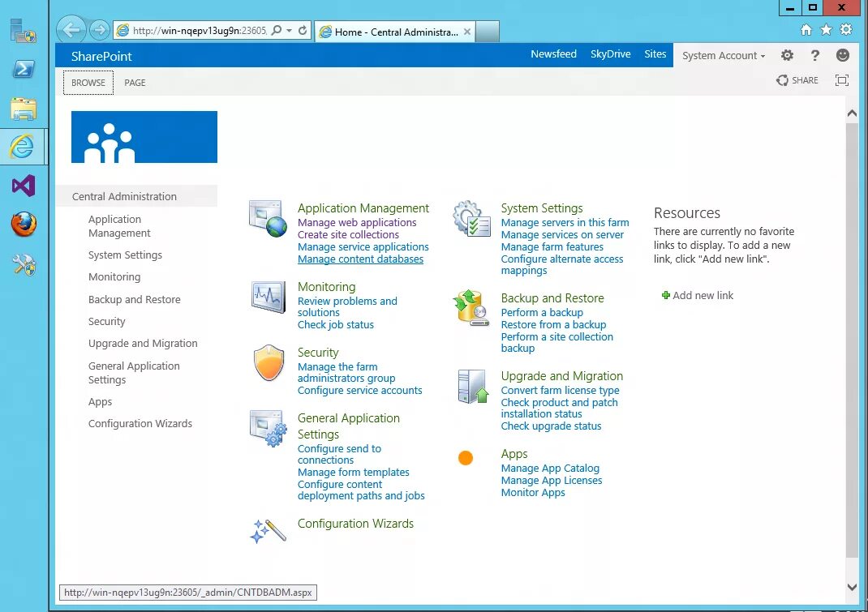Click Add new link under Resources
The width and height of the screenshot is (868, 612).
click(x=698, y=296)
